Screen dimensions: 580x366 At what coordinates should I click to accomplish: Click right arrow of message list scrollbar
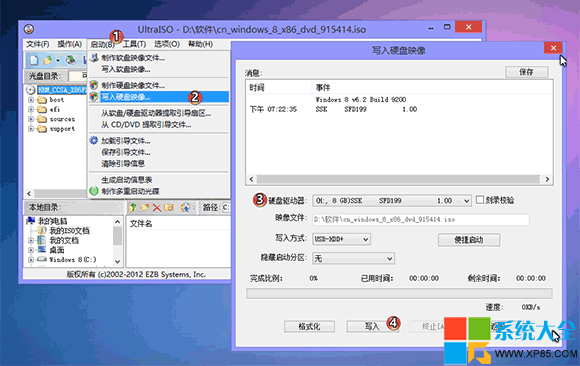547,179
